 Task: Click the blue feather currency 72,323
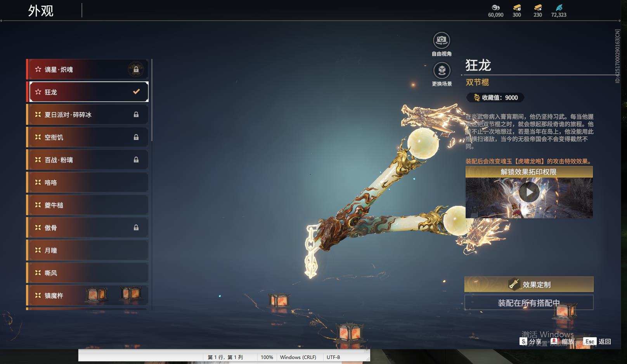[559, 11]
